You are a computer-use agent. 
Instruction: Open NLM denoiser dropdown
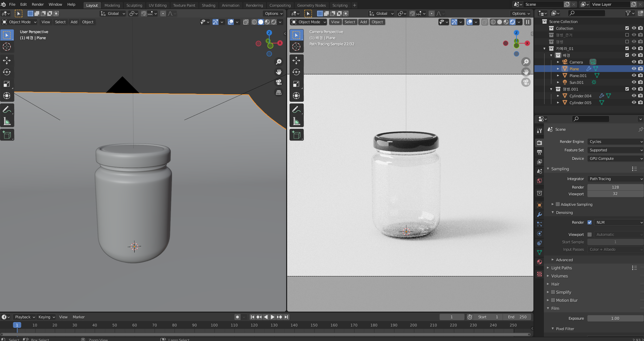(619, 222)
